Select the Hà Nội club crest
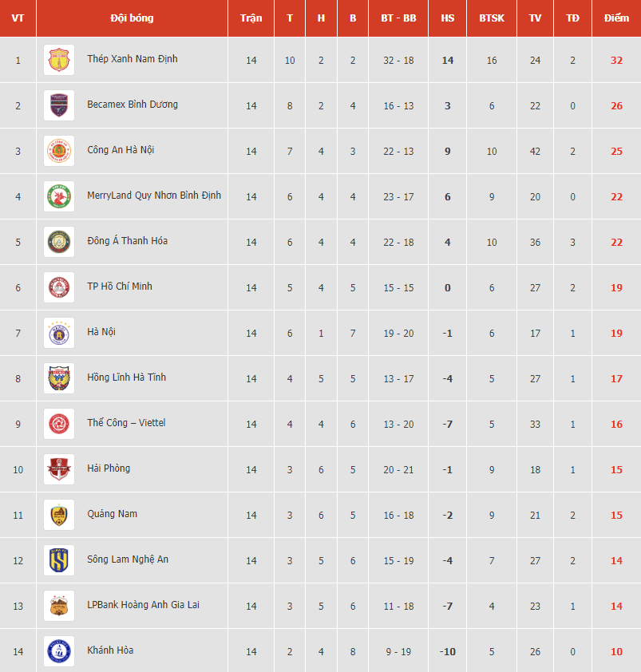 click(59, 333)
